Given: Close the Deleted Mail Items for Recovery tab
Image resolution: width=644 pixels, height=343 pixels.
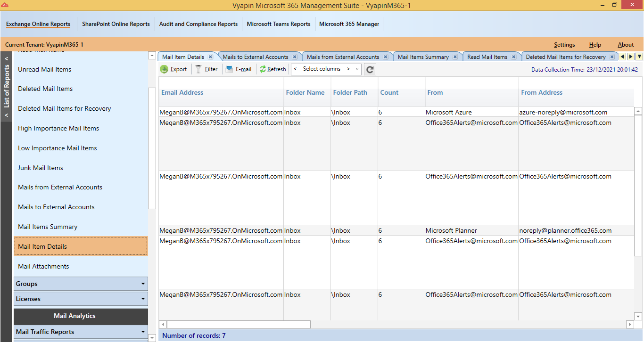Looking at the screenshot, I should coord(612,57).
